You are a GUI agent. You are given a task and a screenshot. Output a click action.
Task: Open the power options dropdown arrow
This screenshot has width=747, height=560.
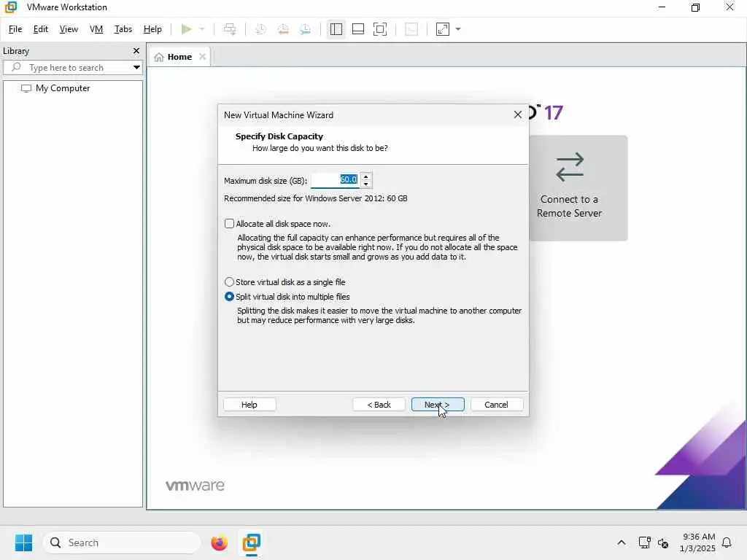[202, 29]
